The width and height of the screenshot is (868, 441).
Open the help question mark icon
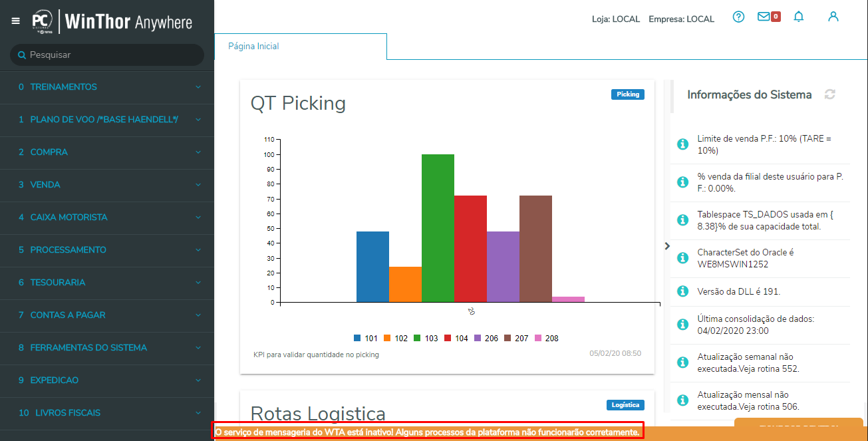[x=738, y=17]
